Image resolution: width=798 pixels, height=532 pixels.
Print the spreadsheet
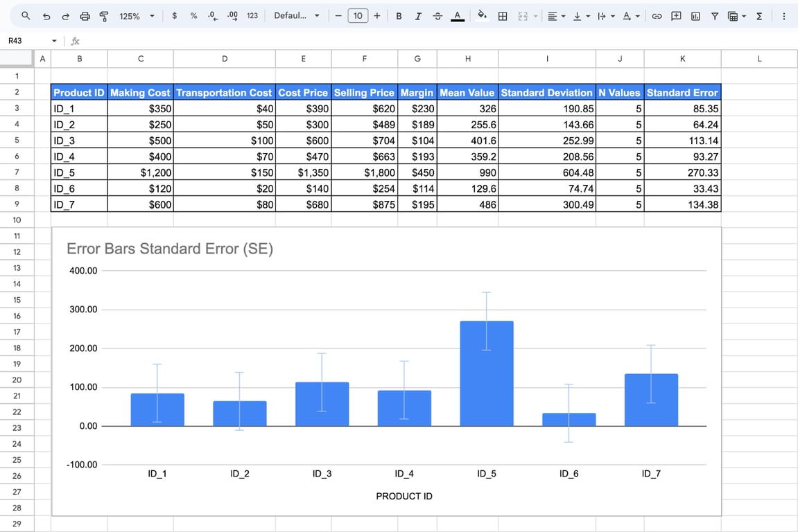tap(85, 16)
